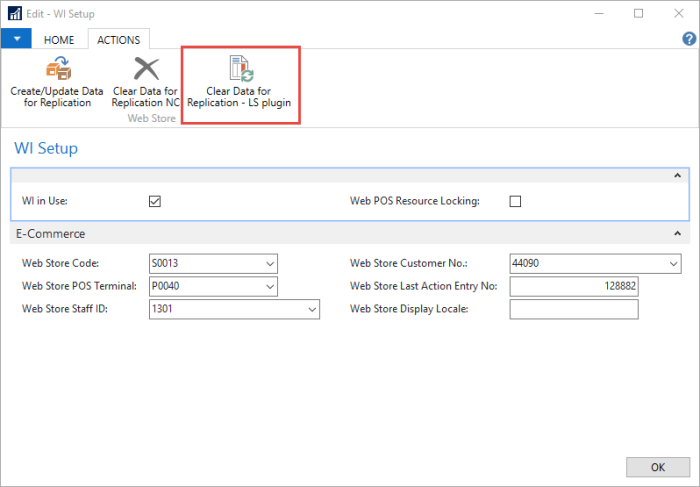
Task: Click the Create/Update Data for Replication icon
Action: click(57, 70)
